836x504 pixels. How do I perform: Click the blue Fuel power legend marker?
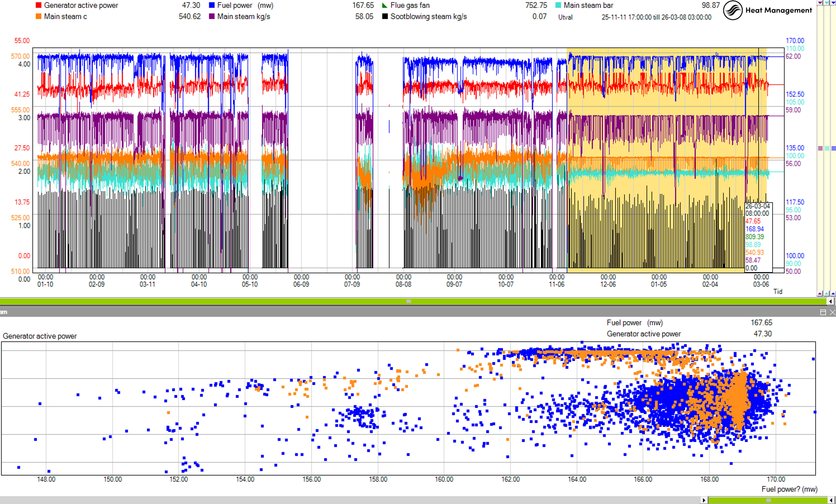pyautogui.click(x=212, y=5)
